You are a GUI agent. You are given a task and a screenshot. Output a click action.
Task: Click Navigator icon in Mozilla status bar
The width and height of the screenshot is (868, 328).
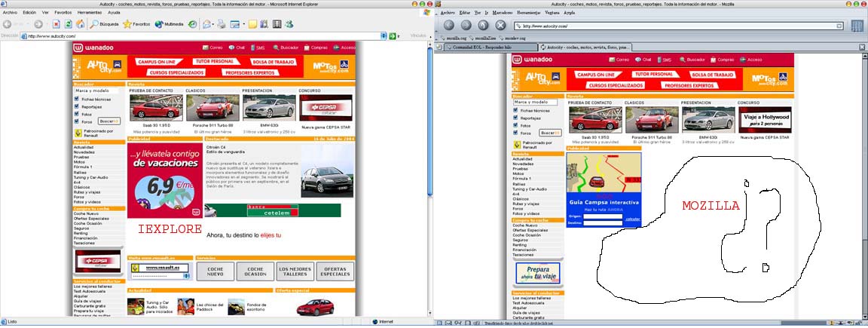coord(441,323)
